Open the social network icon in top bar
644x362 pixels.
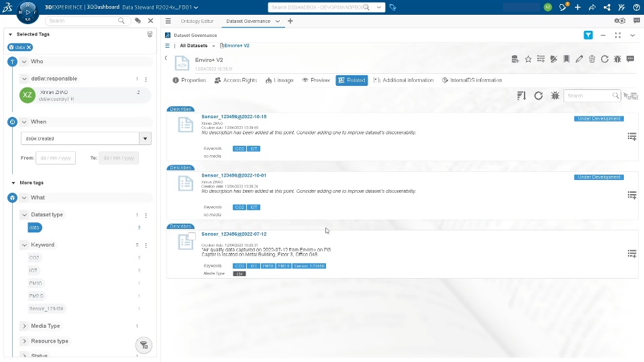tap(607, 7)
